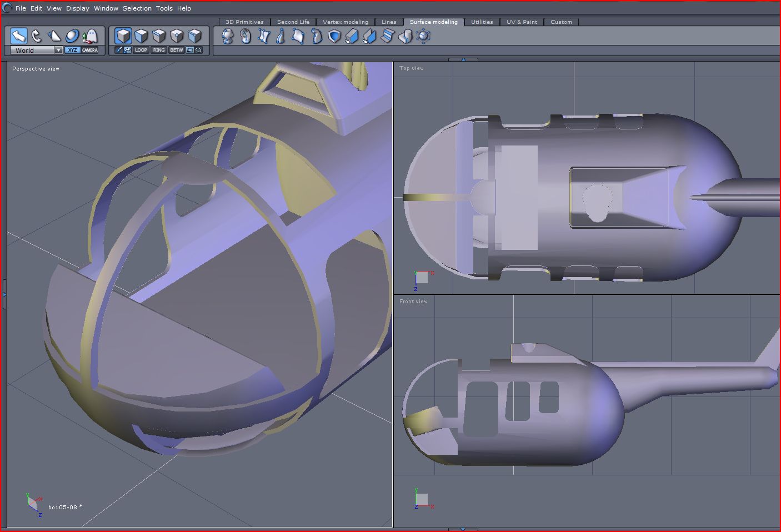Screen dimensions: 781x532
Task: Switch to Select Objects cube mode
Action: 123,36
